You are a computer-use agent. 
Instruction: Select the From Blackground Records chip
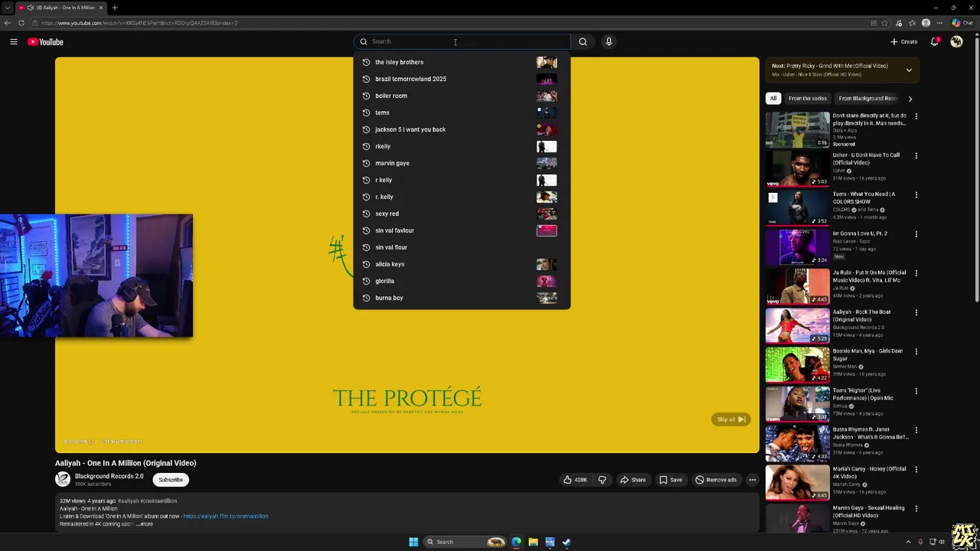pos(867,99)
